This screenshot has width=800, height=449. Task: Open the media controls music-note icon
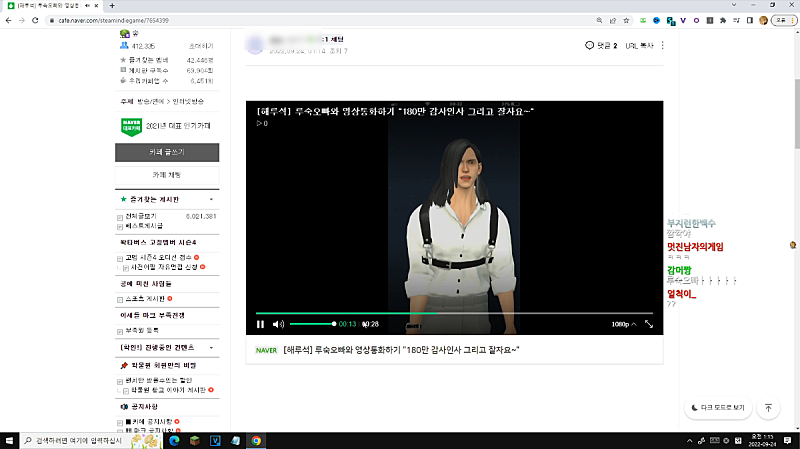point(736,20)
